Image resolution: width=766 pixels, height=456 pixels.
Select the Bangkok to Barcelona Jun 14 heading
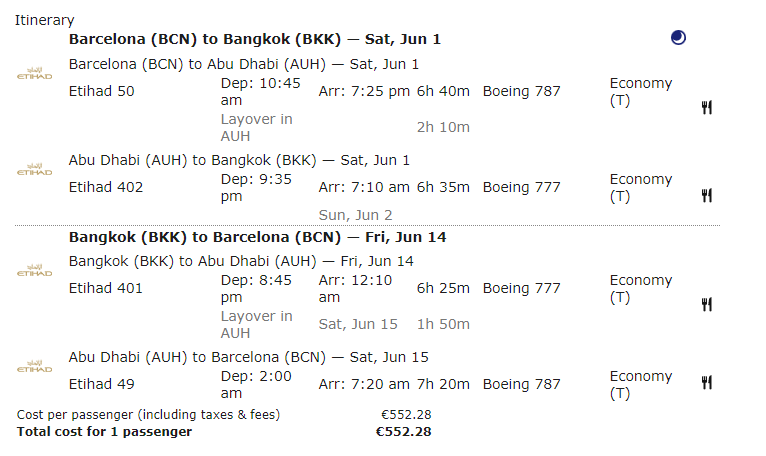[x=257, y=237]
